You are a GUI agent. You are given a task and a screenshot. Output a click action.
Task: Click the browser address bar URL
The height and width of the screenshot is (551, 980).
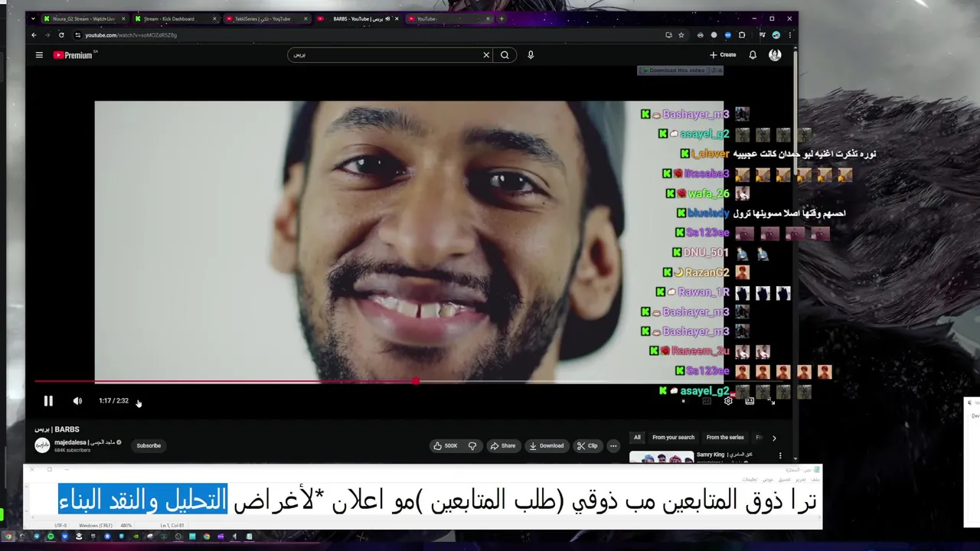point(131,35)
